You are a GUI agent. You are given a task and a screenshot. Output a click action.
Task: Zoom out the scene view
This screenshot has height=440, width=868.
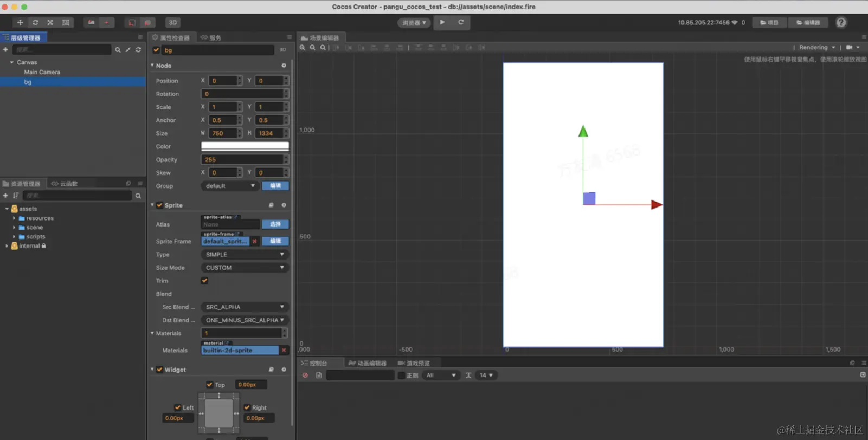click(312, 48)
